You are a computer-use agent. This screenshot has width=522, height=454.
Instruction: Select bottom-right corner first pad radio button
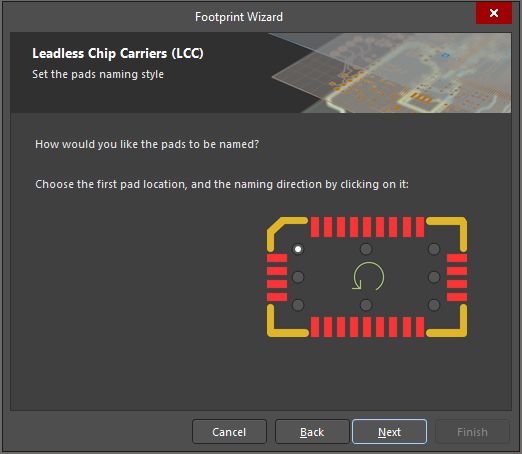pos(434,305)
